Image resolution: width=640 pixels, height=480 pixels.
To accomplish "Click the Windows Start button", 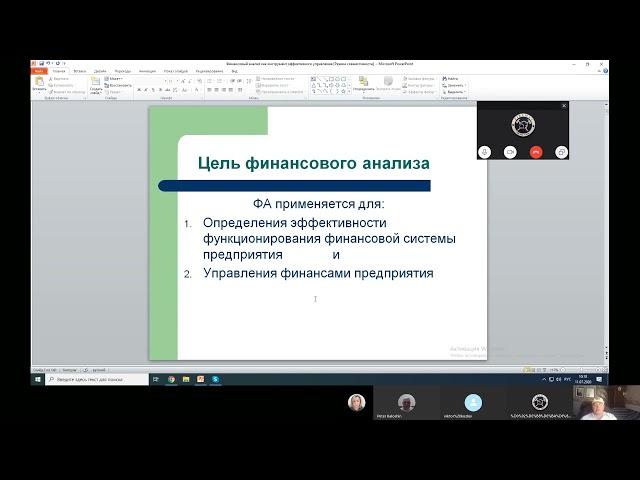I will click(x=36, y=380).
